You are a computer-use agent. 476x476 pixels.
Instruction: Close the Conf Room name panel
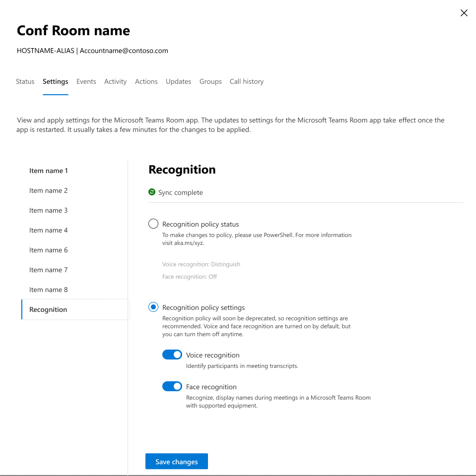464,13
